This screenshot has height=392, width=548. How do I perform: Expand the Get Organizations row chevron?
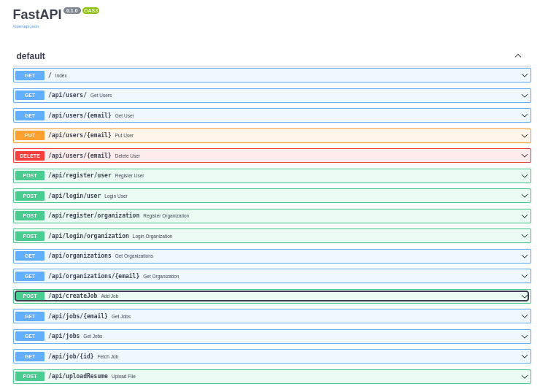(525, 256)
